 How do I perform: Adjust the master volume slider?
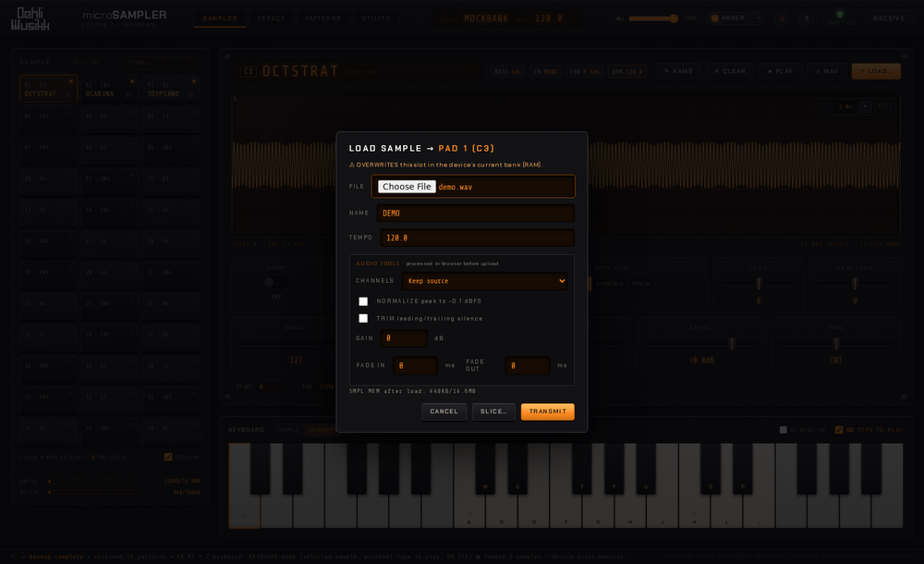pos(653,18)
